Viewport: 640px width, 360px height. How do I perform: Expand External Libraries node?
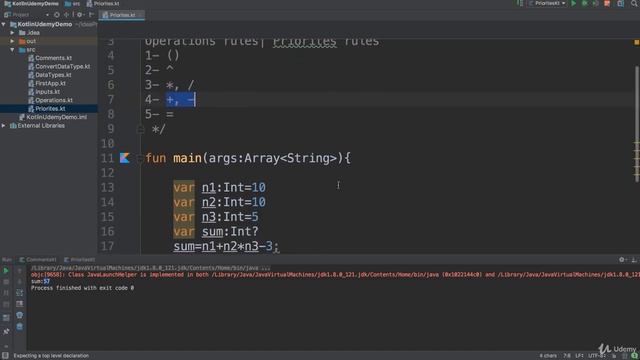tap(4, 126)
